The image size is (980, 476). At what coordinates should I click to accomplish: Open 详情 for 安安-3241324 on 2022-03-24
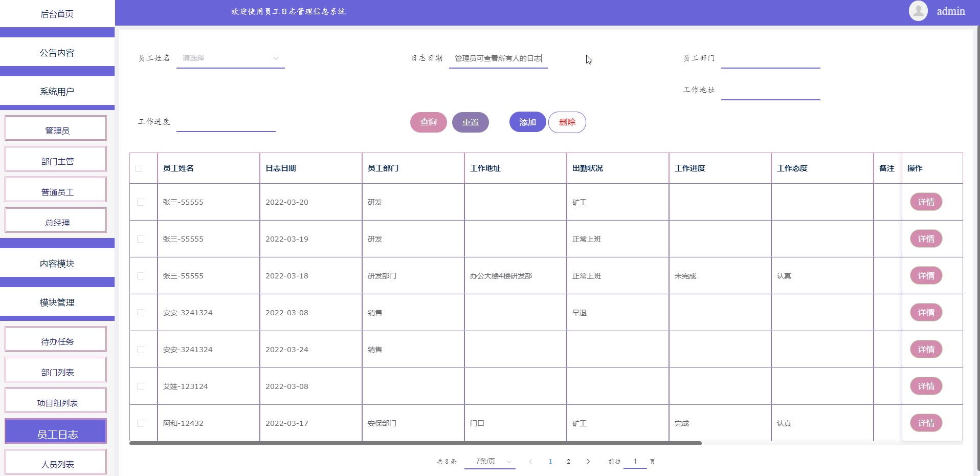926,350
